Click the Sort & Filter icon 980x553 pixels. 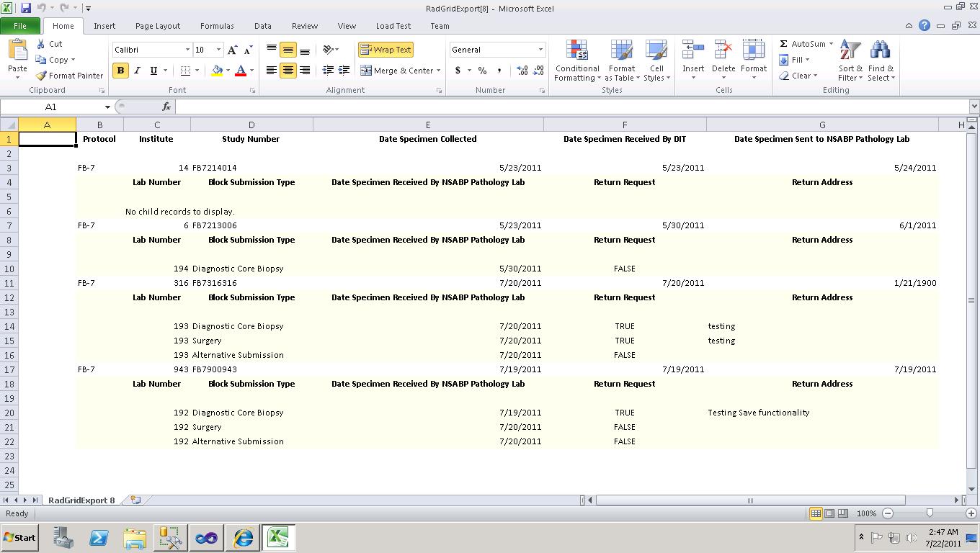pos(850,61)
